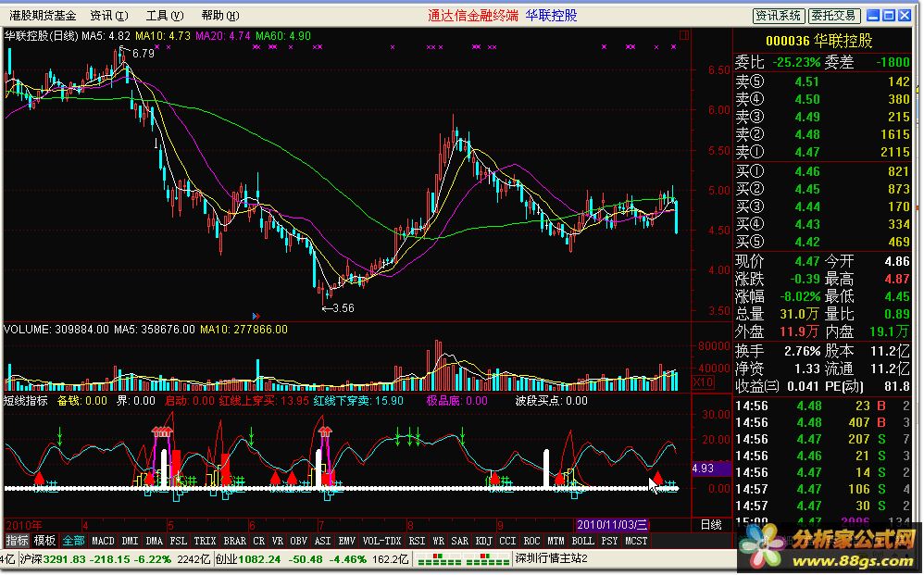Click the 3.56 low price label
924x575 pixels.
343,308
